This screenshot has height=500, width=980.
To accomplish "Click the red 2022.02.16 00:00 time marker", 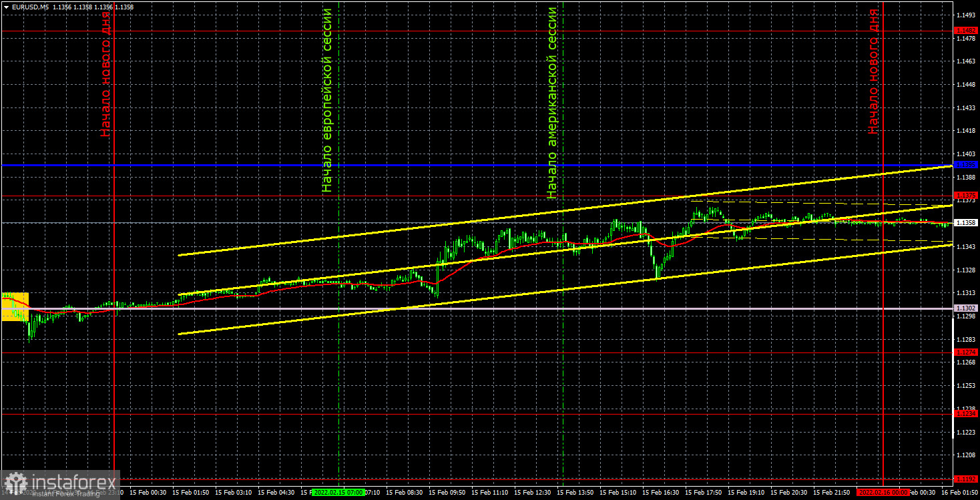I will (882, 492).
